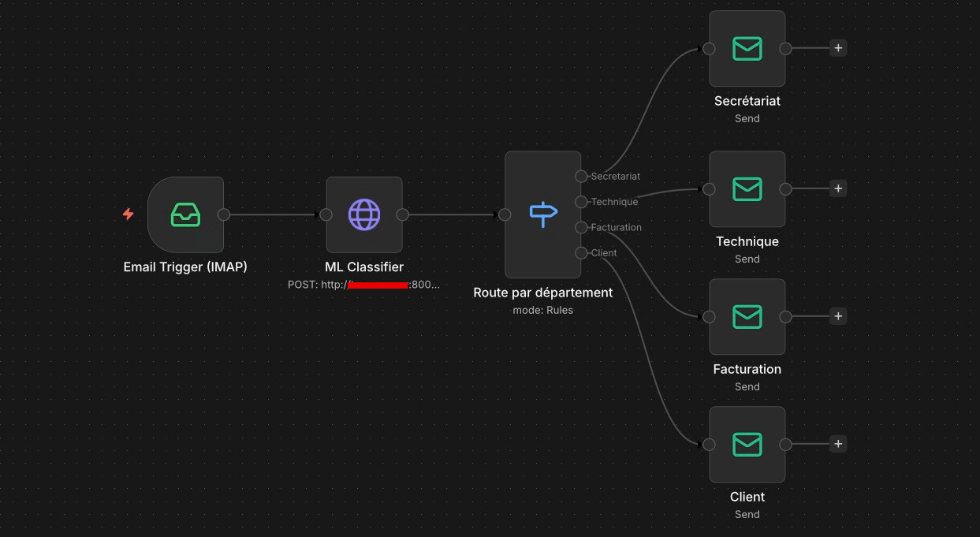This screenshot has height=537, width=980.
Task: Click the Technique node input connector
Action: click(x=709, y=188)
